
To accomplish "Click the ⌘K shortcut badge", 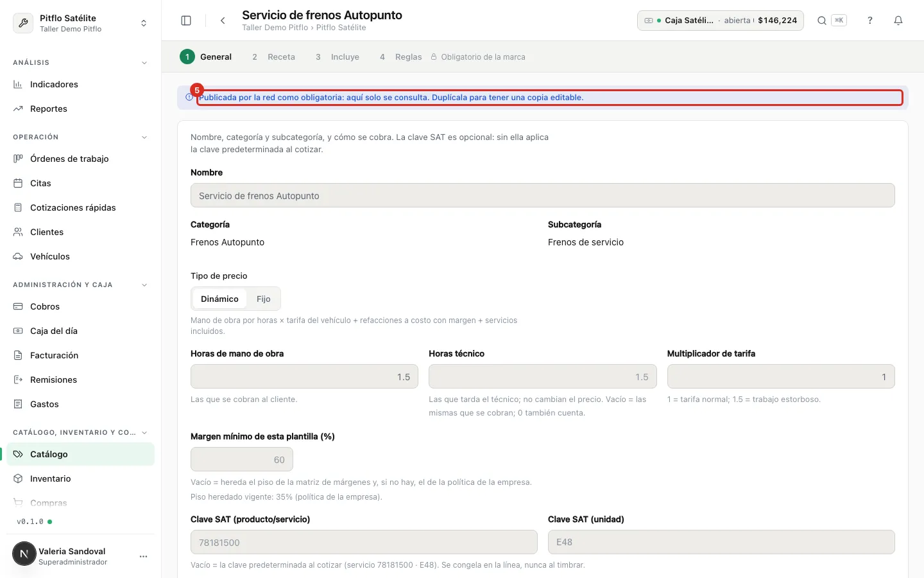I will coord(839,21).
